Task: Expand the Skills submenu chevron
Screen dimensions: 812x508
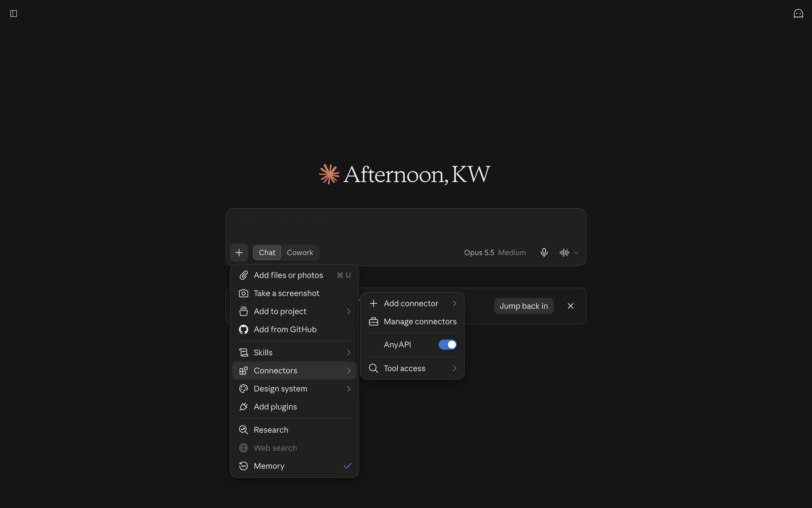Action: pyautogui.click(x=348, y=352)
